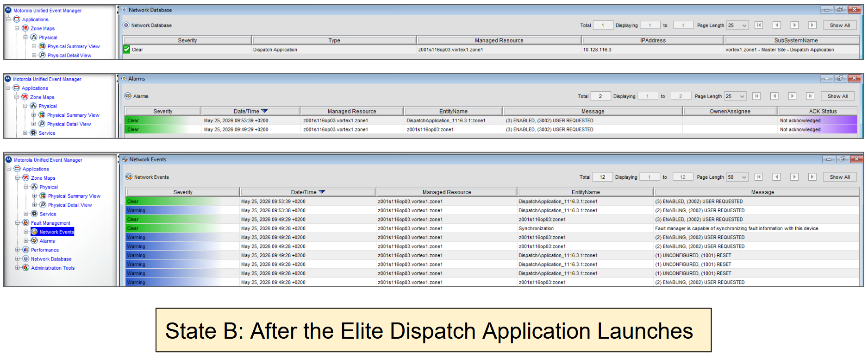Go to next page in Network Database panel

[x=794, y=25]
